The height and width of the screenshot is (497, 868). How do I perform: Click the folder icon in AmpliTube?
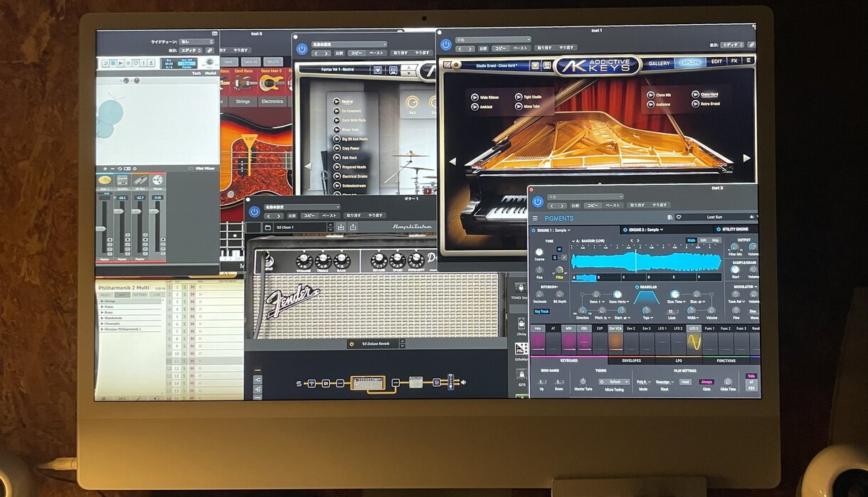point(268,228)
